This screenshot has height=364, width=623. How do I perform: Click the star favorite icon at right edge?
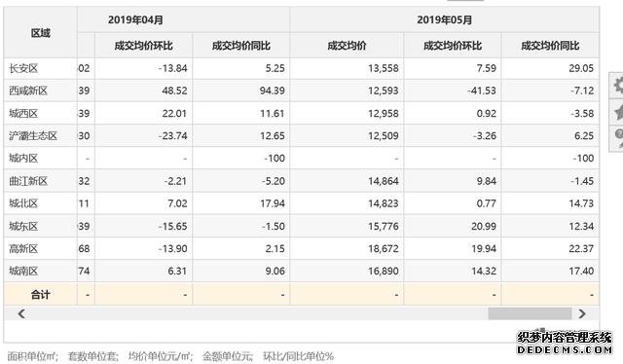pos(618,113)
